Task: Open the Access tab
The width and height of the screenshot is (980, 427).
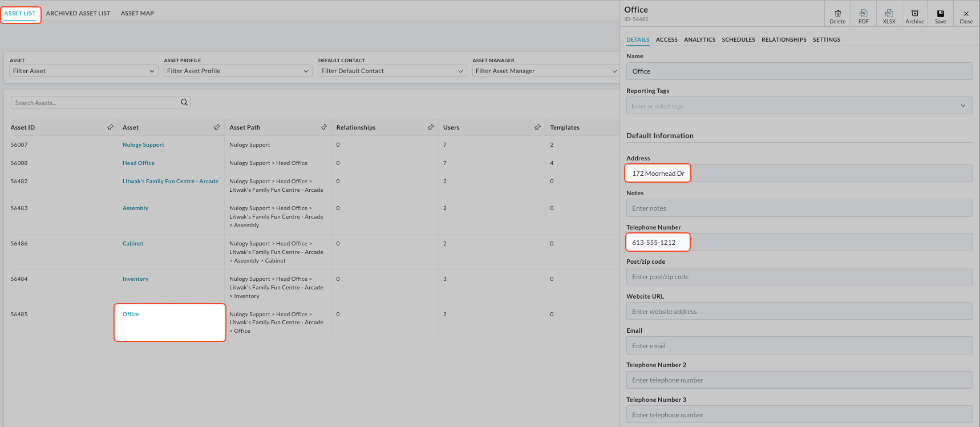Action: [667, 40]
